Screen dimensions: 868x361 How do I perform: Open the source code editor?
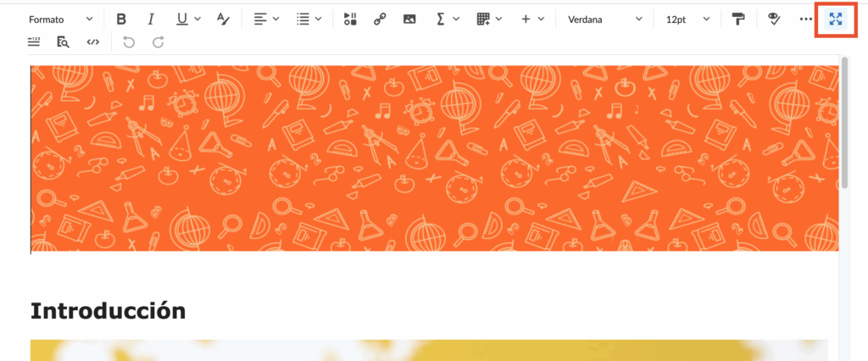pyautogui.click(x=92, y=42)
